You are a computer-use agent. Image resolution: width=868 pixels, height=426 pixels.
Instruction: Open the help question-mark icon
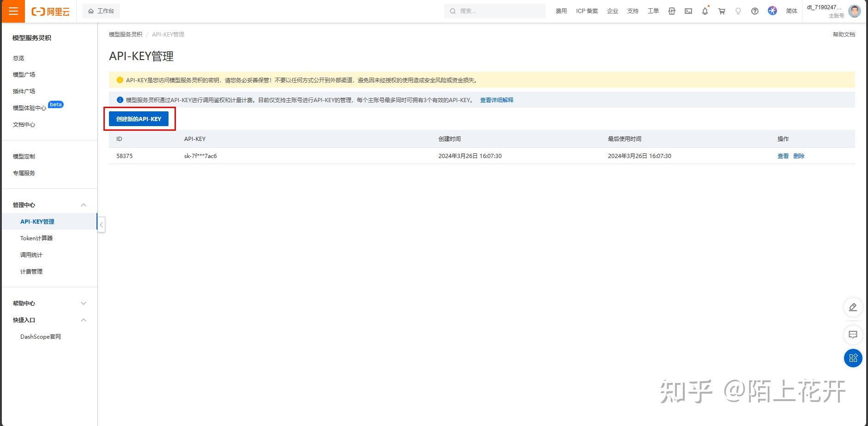(x=755, y=11)
